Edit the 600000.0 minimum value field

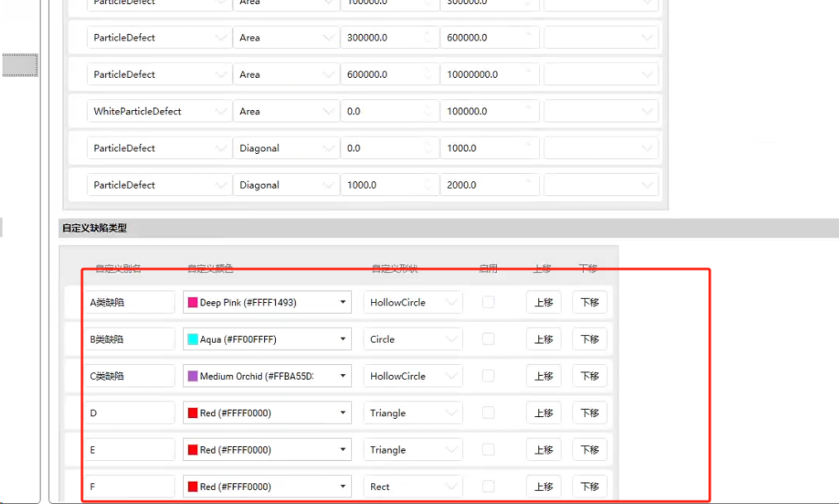pyautogui.click(x=381, y=74)
